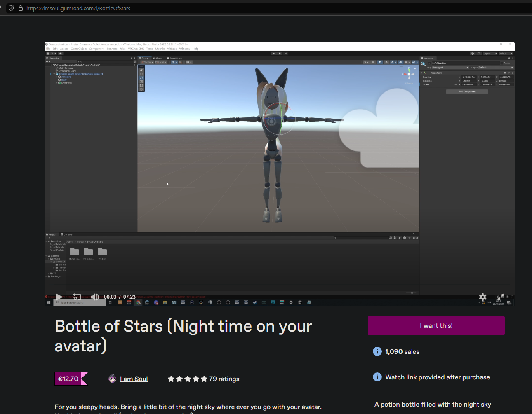
Task: Select the Rotate tool in scene
Action: click(x=141, y=77)
